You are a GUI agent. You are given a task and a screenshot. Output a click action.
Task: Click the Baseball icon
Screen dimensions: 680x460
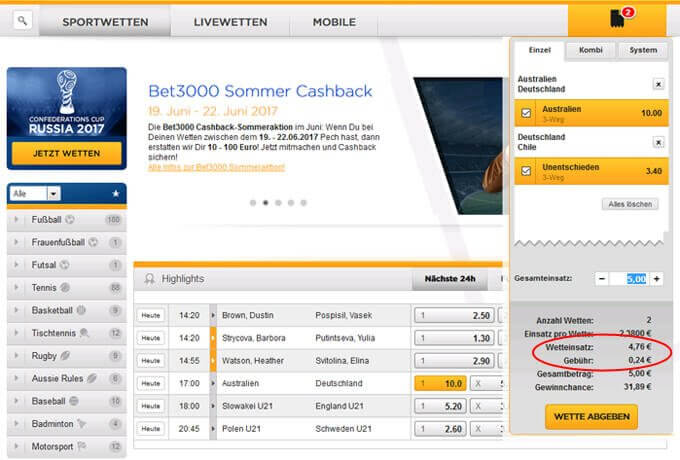pos(74,401)
